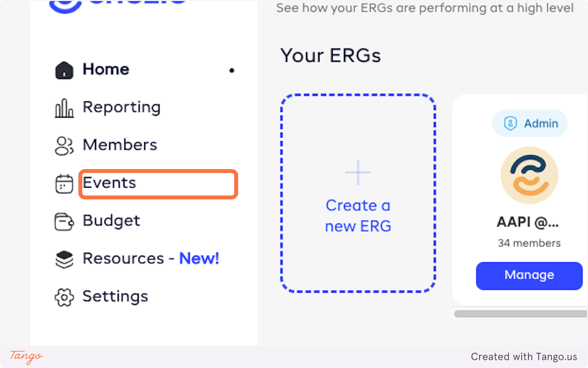Open the Members page
The image size is (588, 368).
tap(120, 145)
